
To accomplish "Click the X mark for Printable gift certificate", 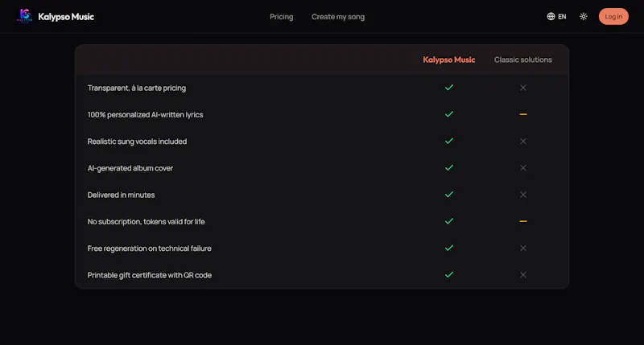I will [522, 275].
